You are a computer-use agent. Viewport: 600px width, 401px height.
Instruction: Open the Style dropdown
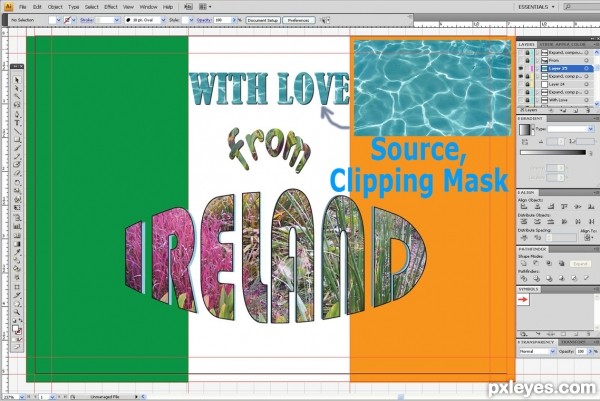[191, 20]
